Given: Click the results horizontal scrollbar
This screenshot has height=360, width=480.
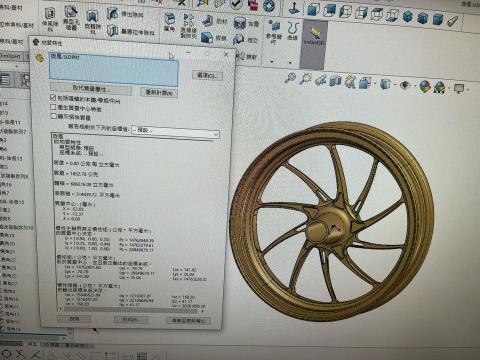Looking at the screenshot, I should (131, 310).
